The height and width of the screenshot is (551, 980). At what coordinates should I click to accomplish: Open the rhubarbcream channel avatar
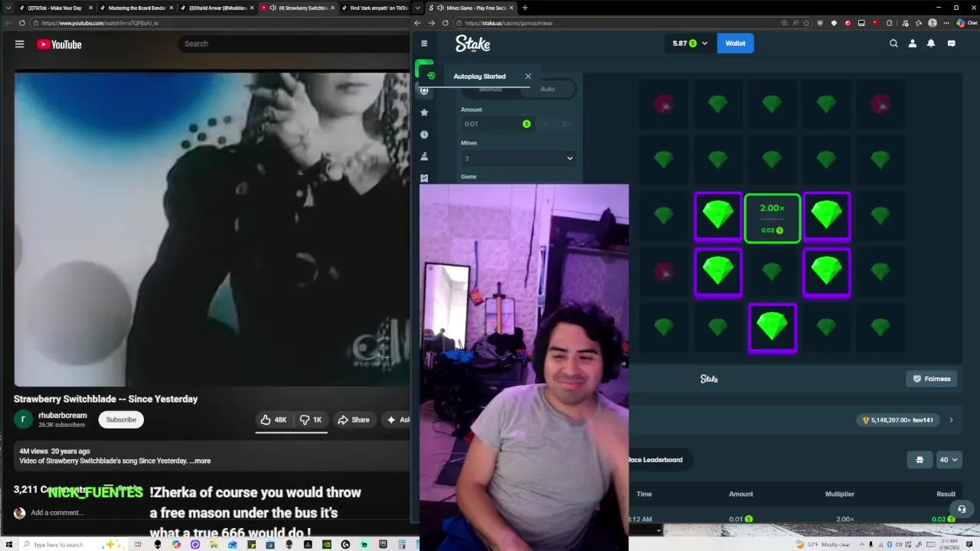(24, 419)
